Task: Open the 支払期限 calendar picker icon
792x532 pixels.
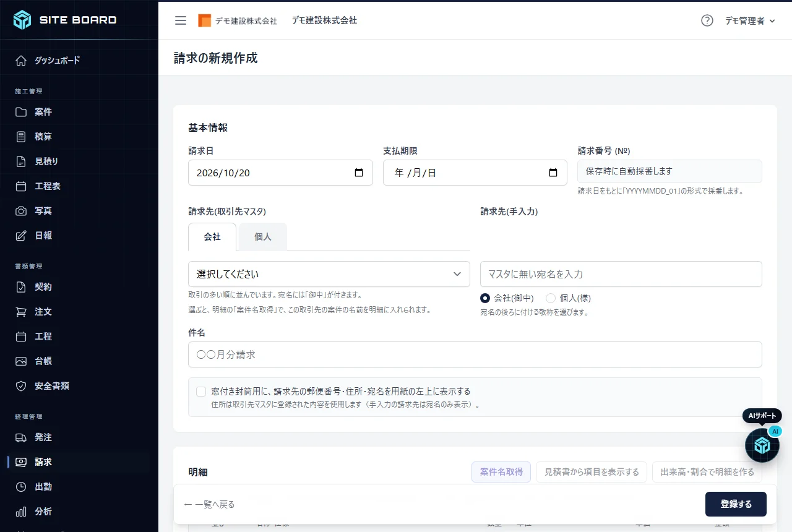Action: click(x=553, y=173)
